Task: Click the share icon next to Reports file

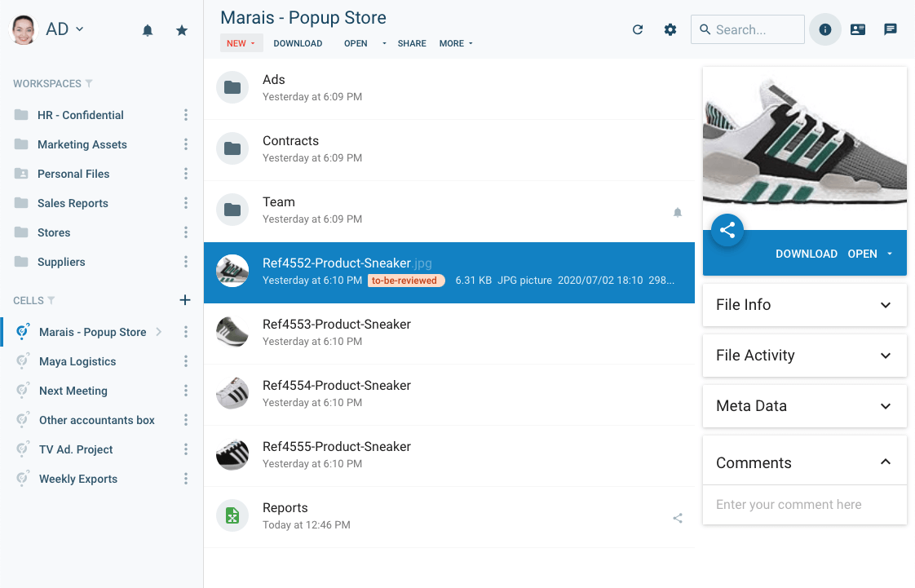Action: point(678,517)
